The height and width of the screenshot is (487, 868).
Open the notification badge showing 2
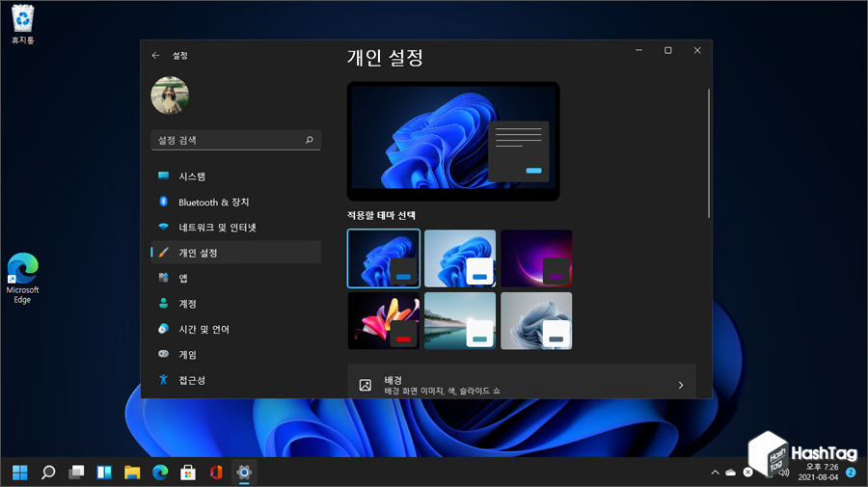click(x=851, y=473)
